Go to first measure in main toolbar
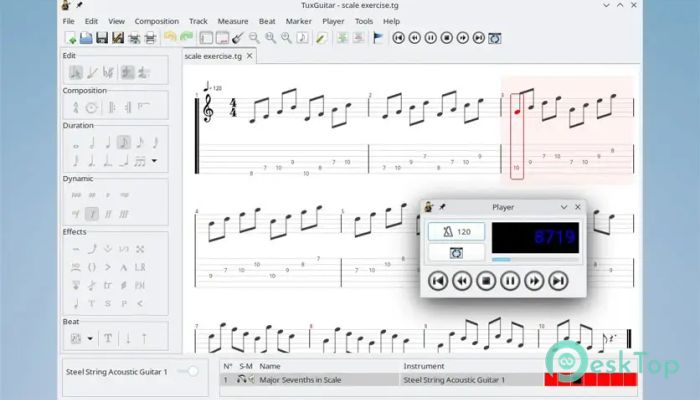This screenshot has width=700, height=400. click(398, 38)
